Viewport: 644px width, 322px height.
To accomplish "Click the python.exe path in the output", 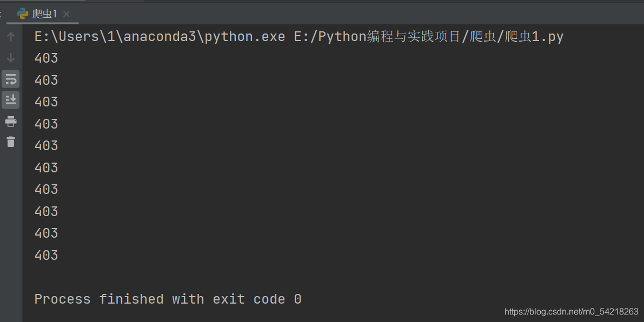I will tap(160, 36).
